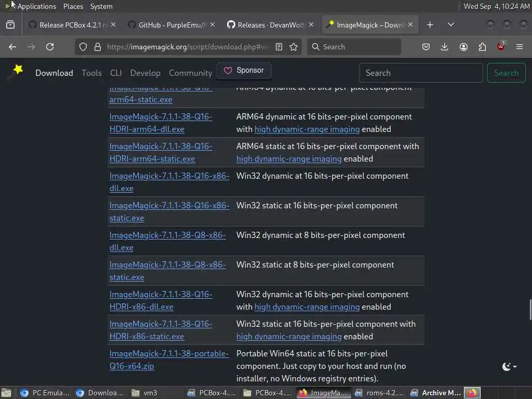The image size is (532, 399).
Task: Open a new browser tab
Action: 430,25
